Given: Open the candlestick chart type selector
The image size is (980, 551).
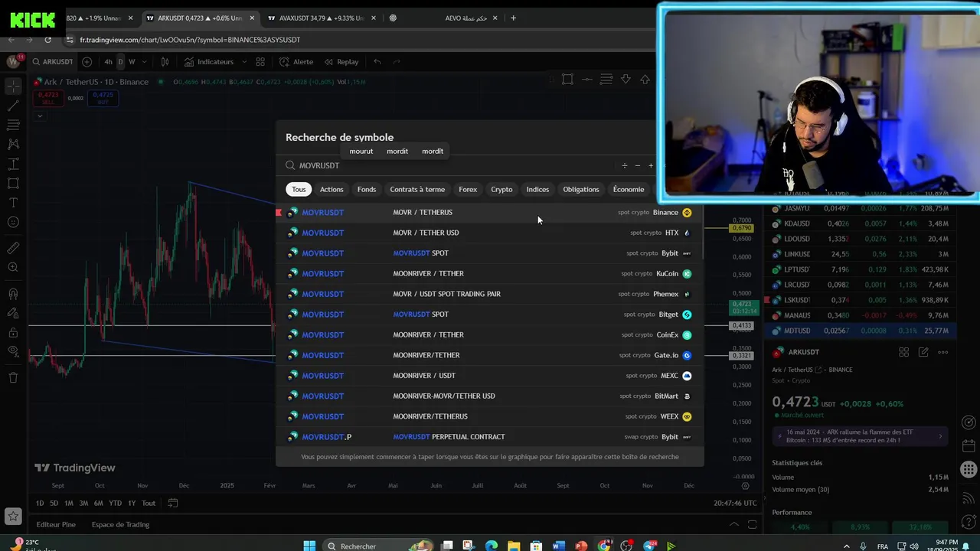Looking at the screenshot, I should (x=165, y=62).
